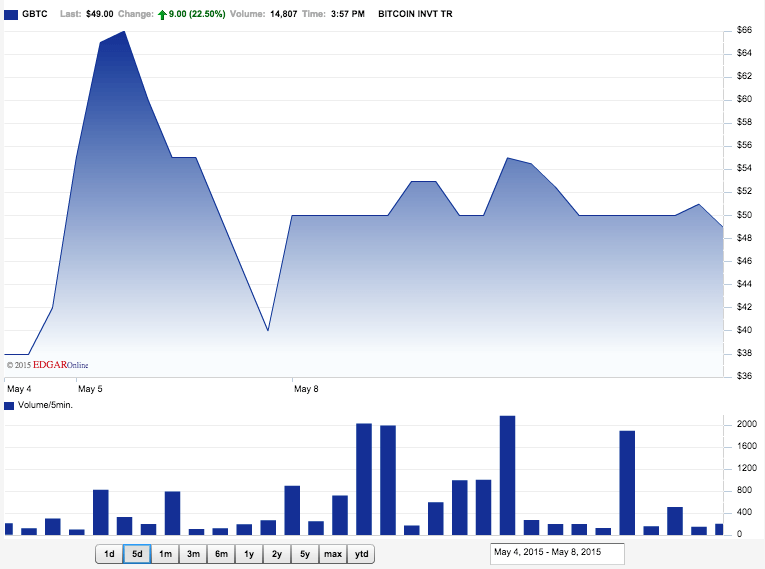Click the GBTC ticker symbol label
Viewport: 765px width, 569px height.
coord(34,12)
